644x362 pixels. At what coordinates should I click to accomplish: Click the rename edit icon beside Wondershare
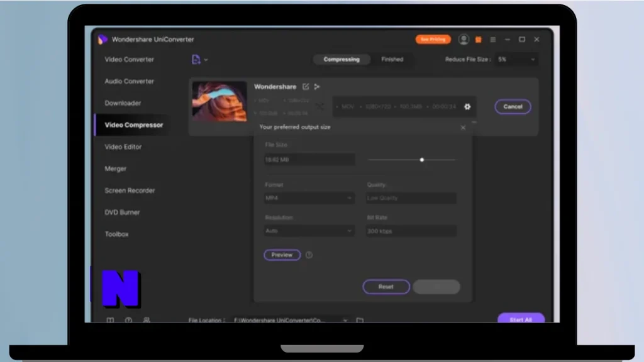[x=306, y=87]
